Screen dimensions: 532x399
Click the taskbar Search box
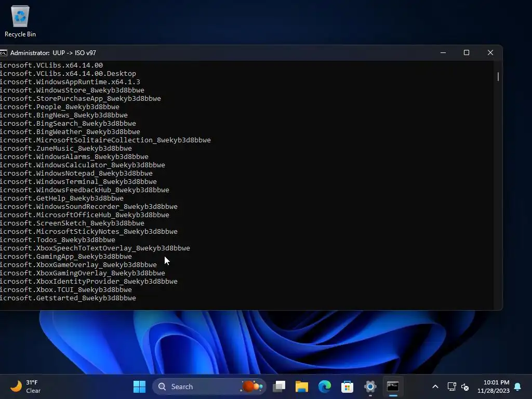coord(209,387)
